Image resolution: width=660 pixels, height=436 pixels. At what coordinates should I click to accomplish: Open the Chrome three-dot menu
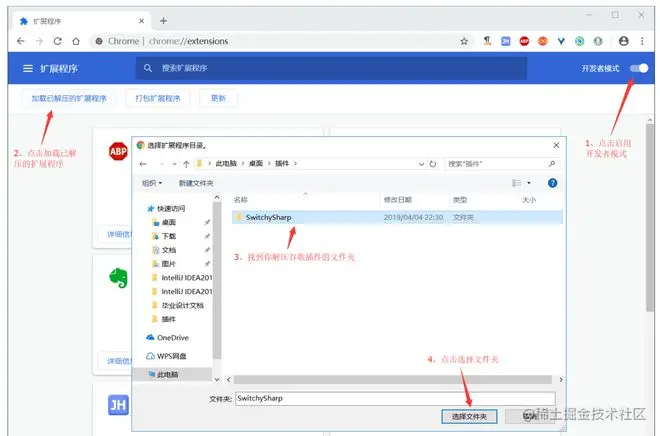(x=642, y=41)
